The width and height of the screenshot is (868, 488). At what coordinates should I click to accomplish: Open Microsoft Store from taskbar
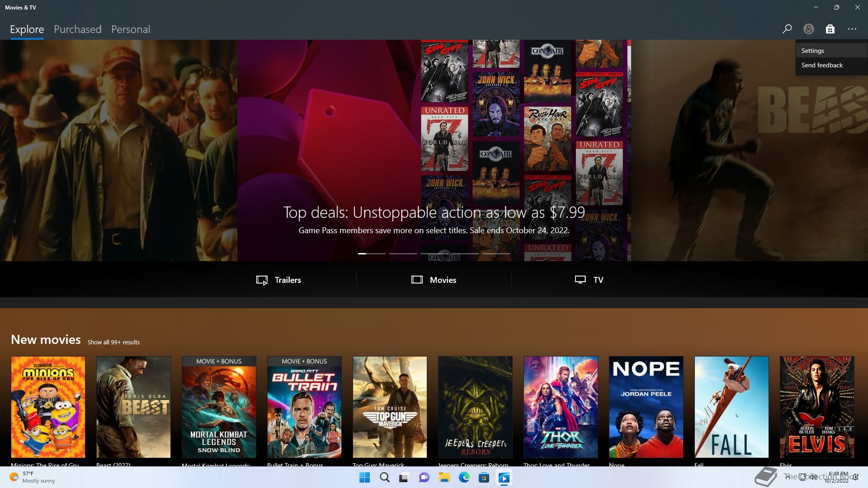484,478
